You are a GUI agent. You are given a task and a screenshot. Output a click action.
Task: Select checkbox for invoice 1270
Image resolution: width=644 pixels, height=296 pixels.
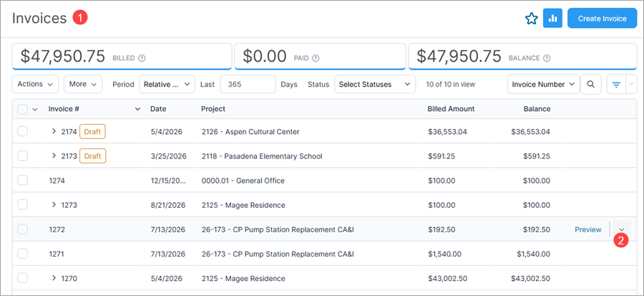(x=23, y=278)
